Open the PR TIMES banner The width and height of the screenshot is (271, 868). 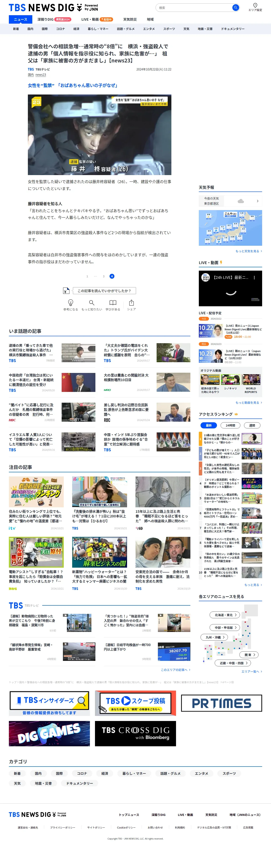[221, 703]
